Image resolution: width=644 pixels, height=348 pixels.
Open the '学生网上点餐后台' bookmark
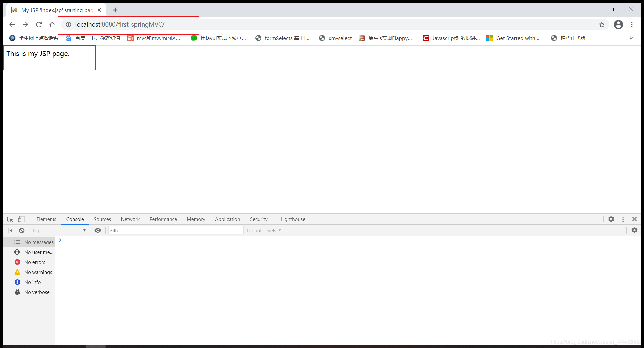click(34, 38)
